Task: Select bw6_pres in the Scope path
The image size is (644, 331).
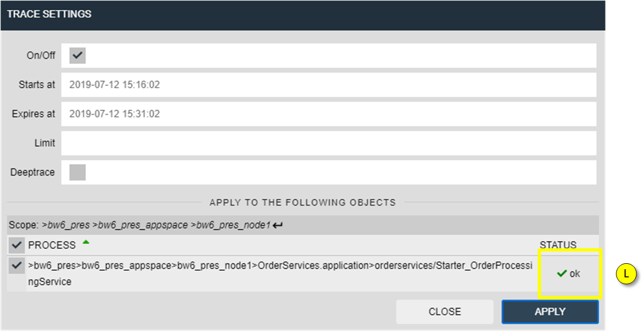Action: click(68, 225)
